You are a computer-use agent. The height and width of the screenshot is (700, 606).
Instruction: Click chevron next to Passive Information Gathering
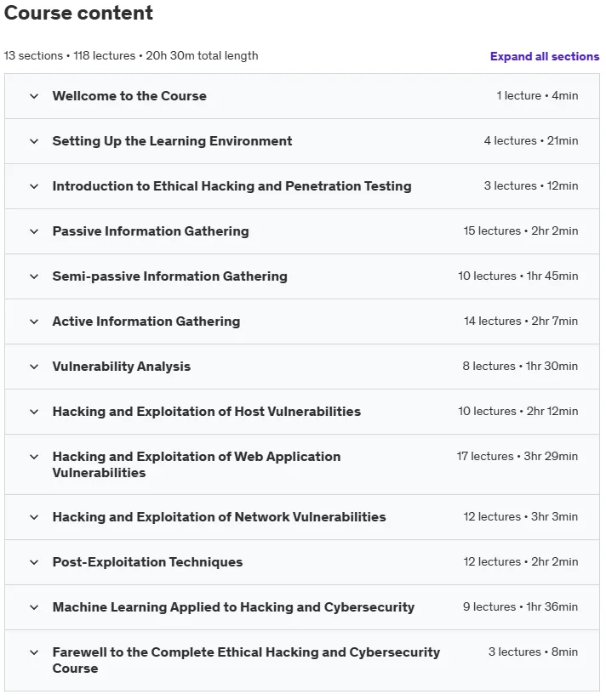34,231
